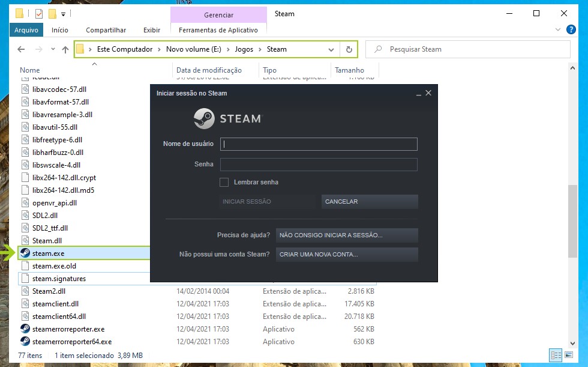
Task: Click the steam.exe application icon
Action: click(x=25, y=253)
